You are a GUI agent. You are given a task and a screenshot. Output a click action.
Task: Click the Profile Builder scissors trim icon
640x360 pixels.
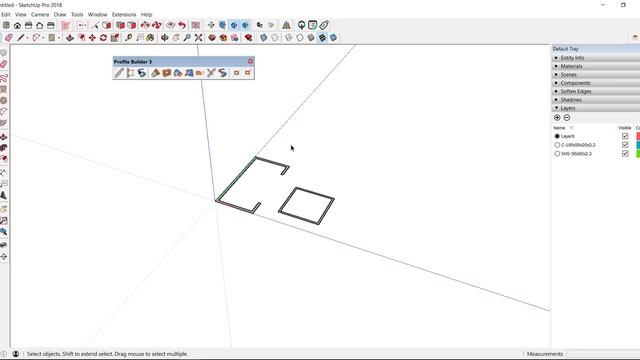coord(211,73)
